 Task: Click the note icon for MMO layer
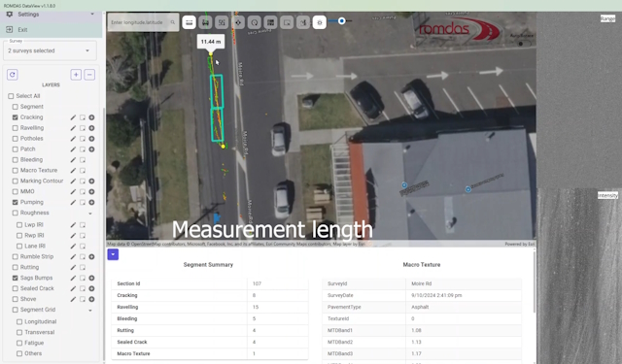83,191
